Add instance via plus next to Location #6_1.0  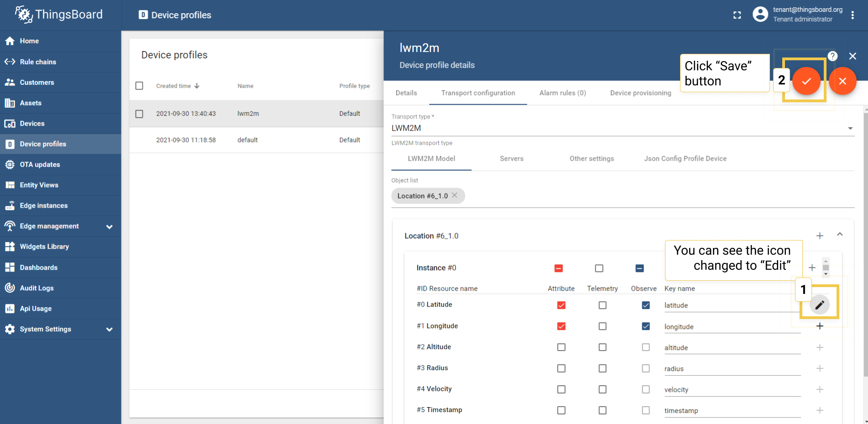(x=820, y=236)
